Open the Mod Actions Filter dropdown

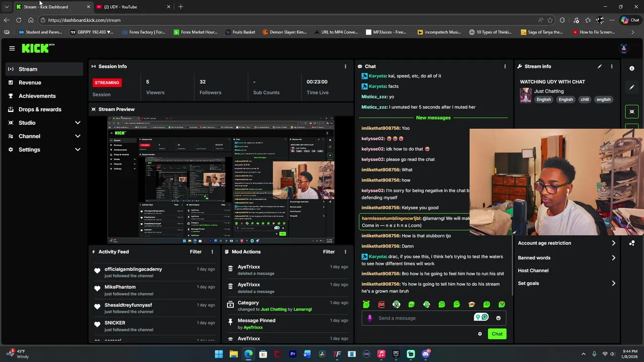pos(329,252)
